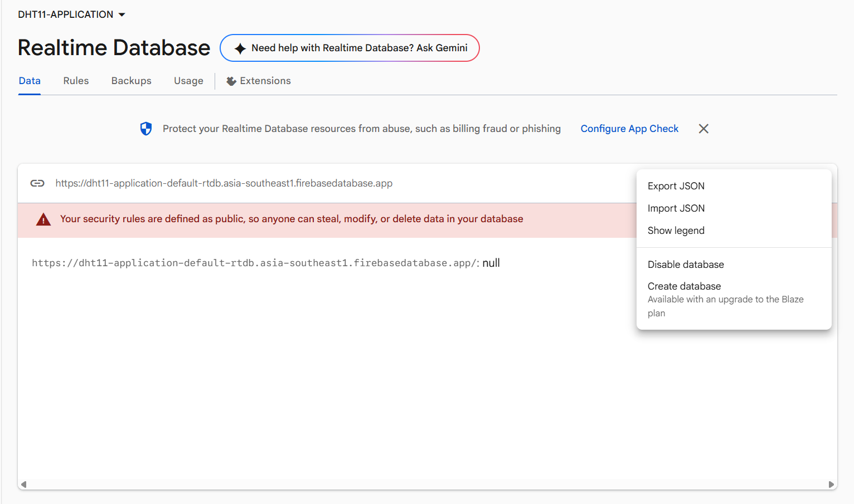
Task: Select the Data tab
Action: click(30, 81)
